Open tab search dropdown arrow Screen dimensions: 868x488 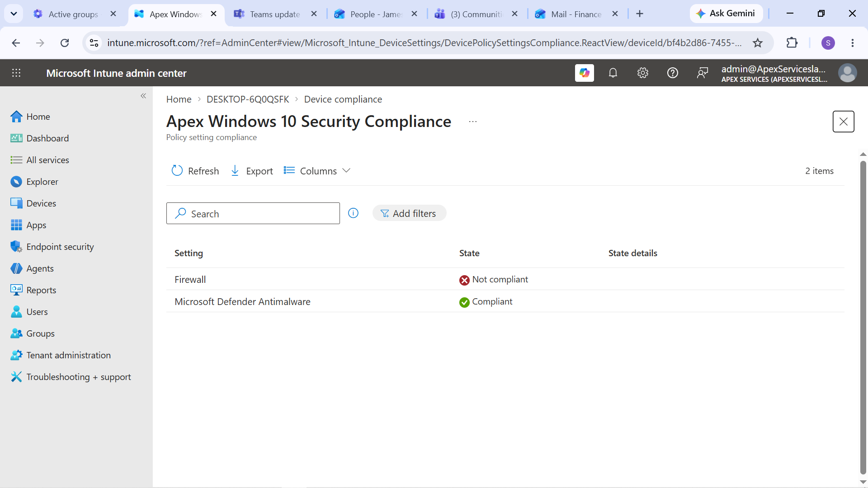[x=14, y=14]
